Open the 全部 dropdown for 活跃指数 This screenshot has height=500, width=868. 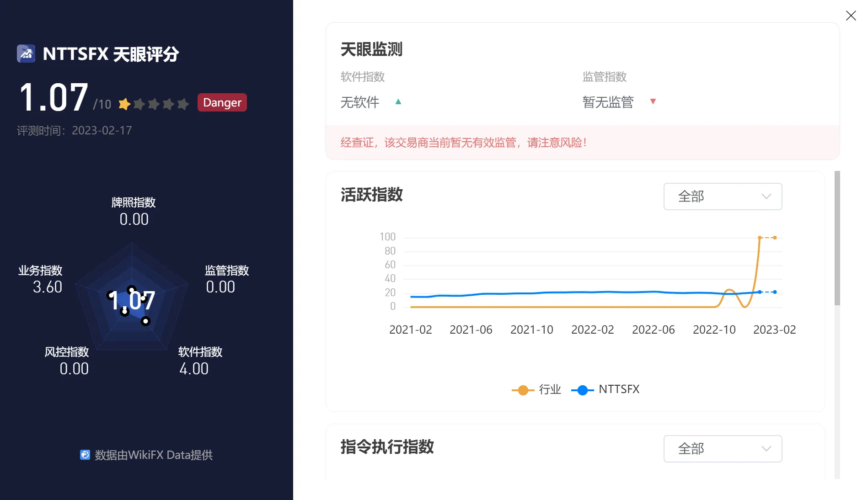click(723, 197)
